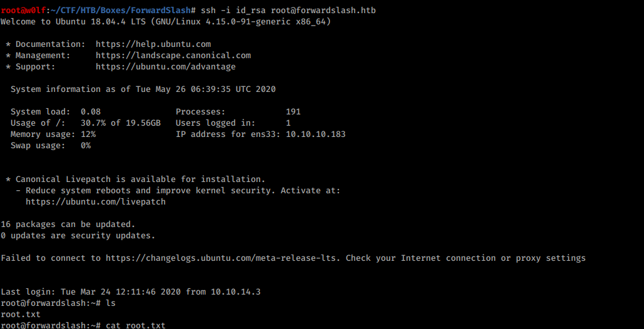Click the last login IP 10.10.14.3
The width and height of the screenshot is (644, 329).
tap(236, 292)
